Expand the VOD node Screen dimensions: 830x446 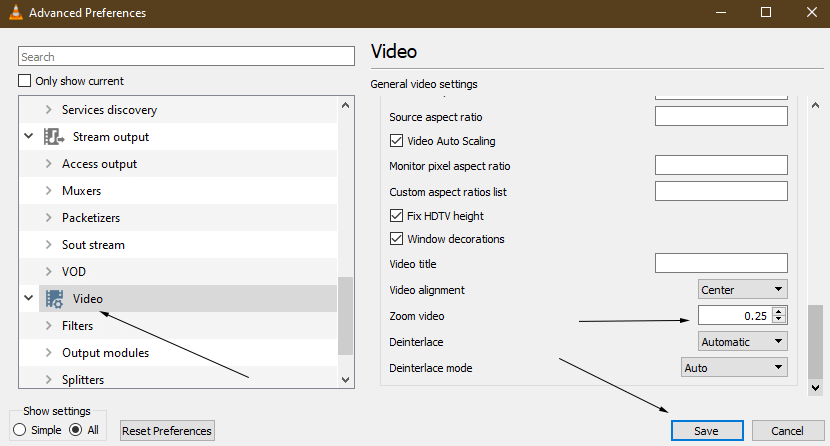point(49,271)
